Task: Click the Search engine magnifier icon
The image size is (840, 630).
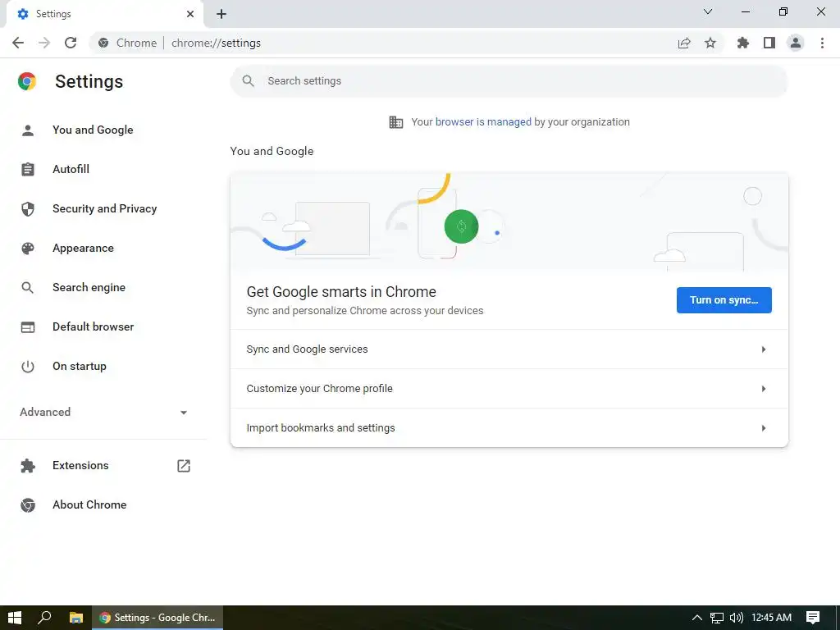Action: click(28, 288)
